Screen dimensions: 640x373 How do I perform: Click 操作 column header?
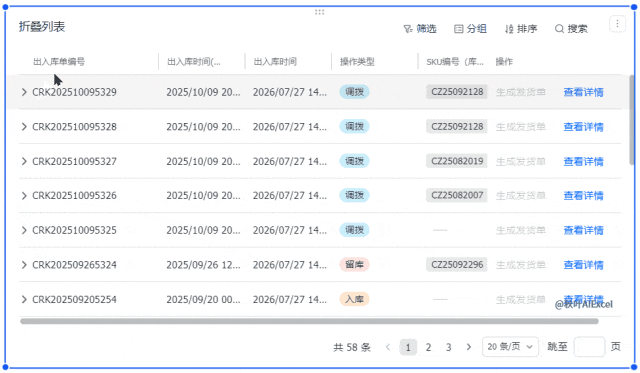[x=504, y=62]
